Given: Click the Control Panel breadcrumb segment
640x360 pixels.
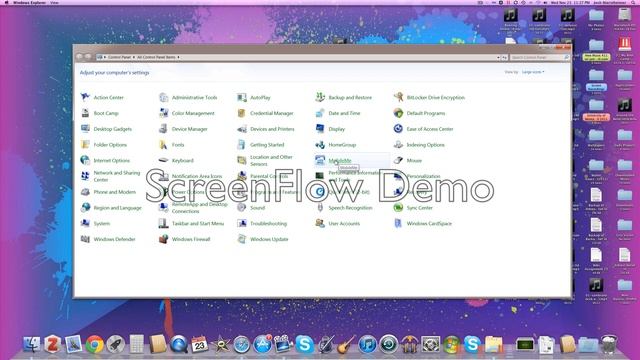Looking at the screenshot, I should tap(119, 57).
